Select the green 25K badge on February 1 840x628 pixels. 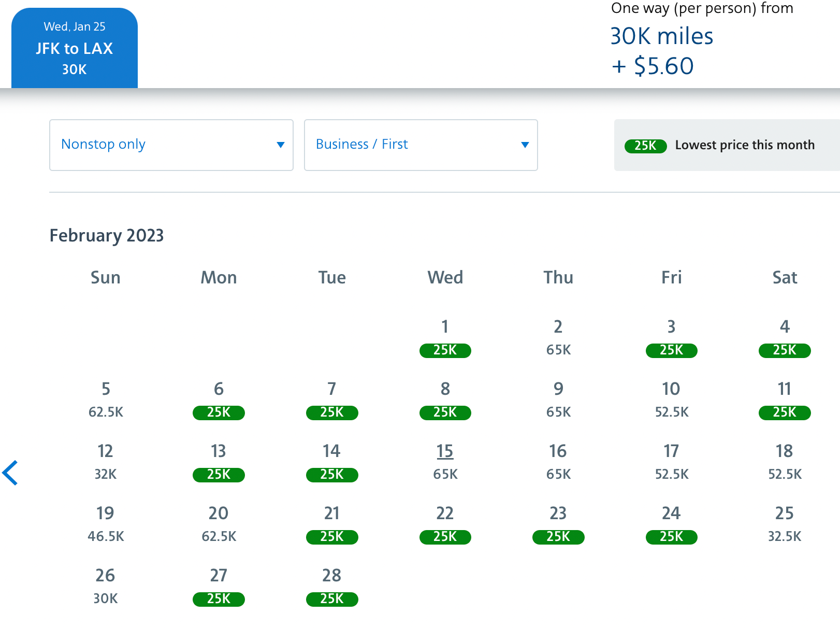coord(444,350)
